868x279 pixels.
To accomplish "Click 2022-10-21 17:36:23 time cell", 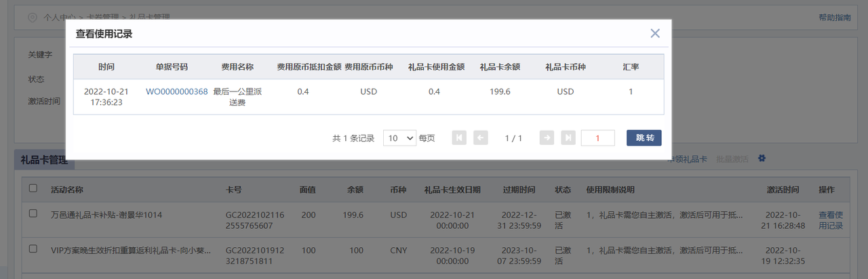I will point(106,97).
